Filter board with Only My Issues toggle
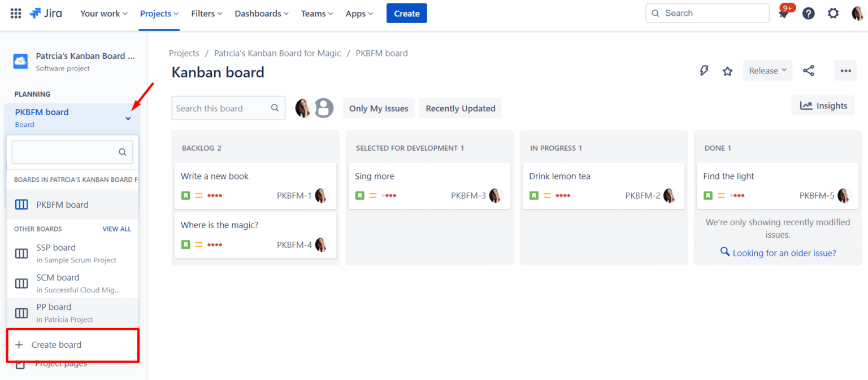Screen dimensions: 868x380 [x=378, y=108]
